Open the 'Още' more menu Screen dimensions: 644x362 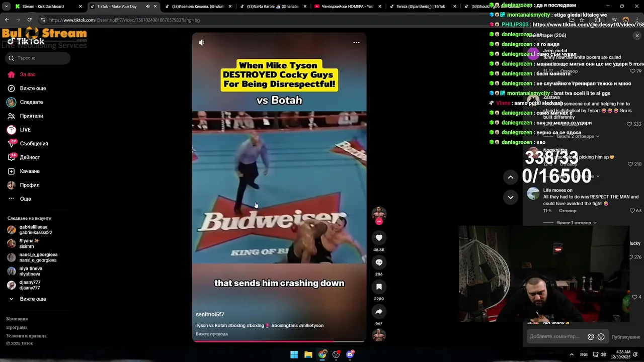25,199
